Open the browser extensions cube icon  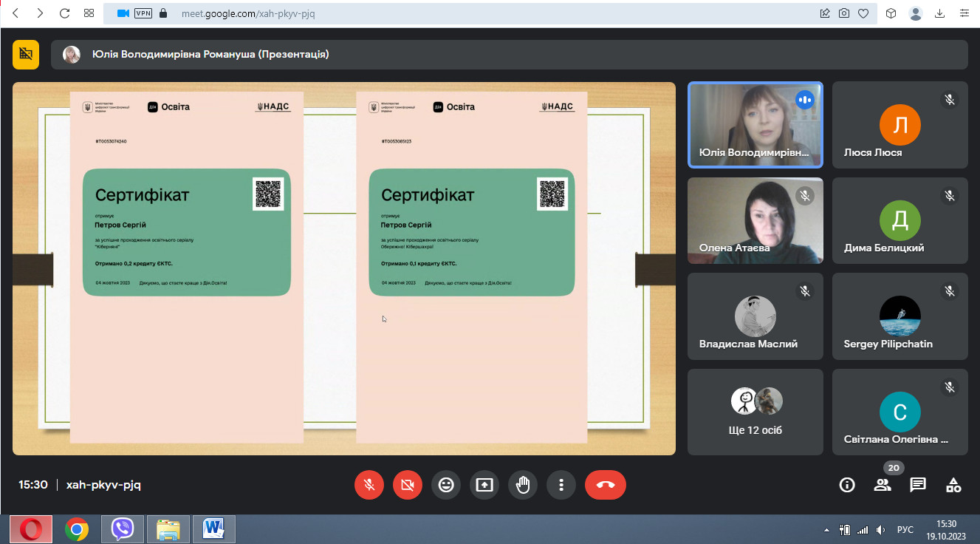point(891,13)
